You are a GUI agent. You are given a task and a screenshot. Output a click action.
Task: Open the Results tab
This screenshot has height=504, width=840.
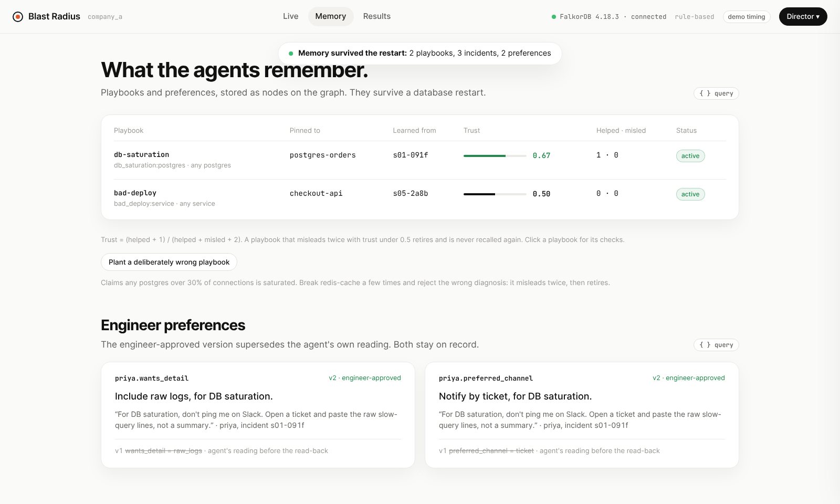(x=377, y=16)
